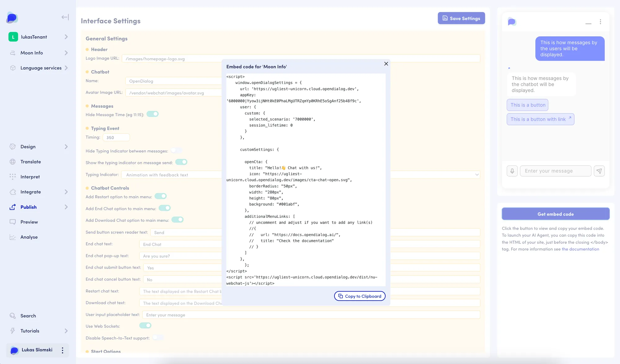
Task: Click the Translate globe icon
Action: point(13,162)
